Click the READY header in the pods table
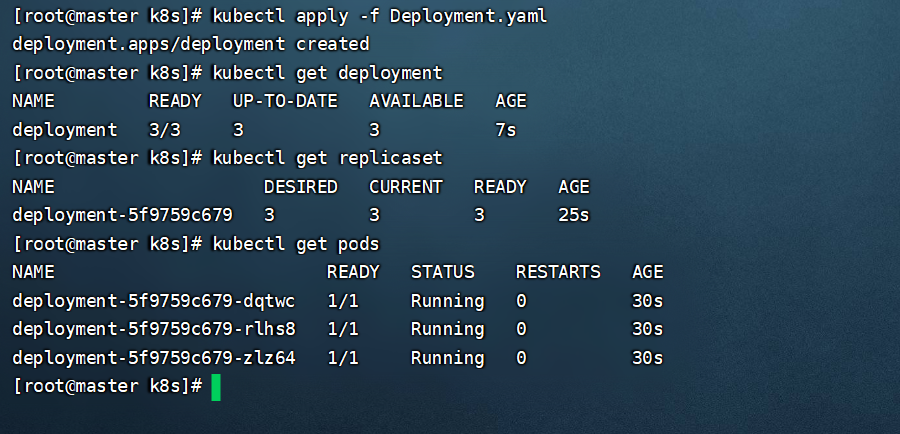 pos(353,272)
